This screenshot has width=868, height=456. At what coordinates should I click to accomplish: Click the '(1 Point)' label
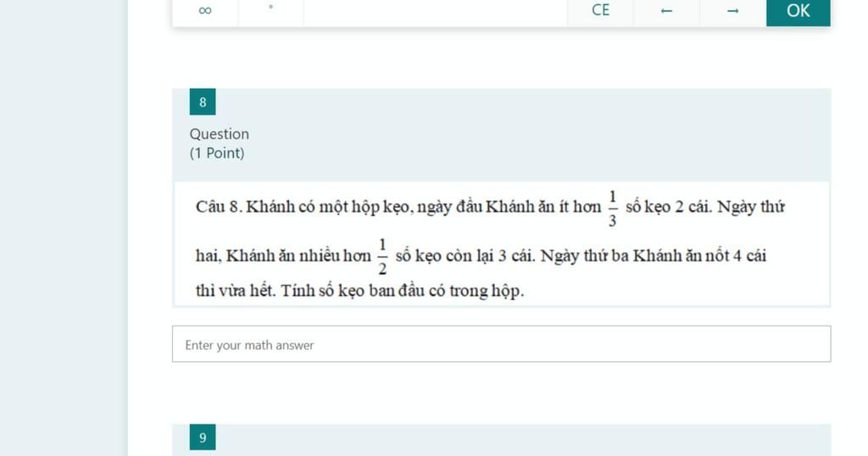pos(217,153)
